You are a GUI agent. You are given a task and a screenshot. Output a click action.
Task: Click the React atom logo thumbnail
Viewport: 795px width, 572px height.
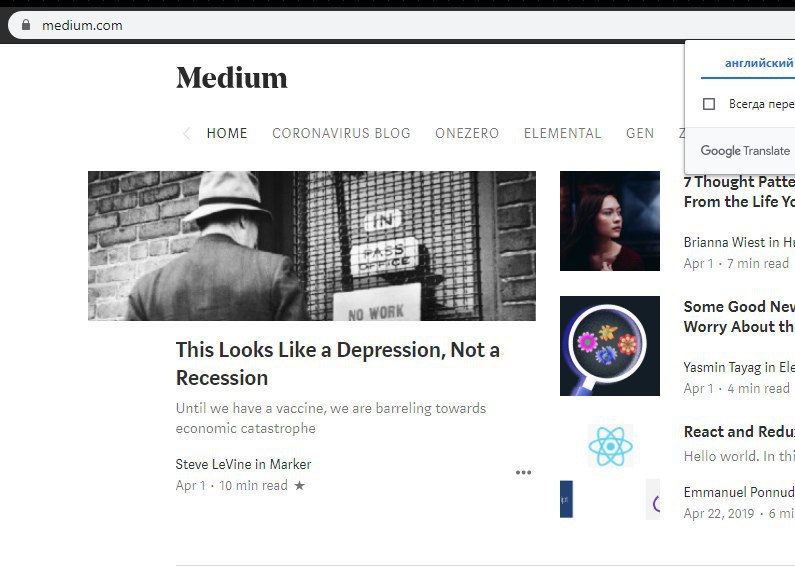(610, 446)
